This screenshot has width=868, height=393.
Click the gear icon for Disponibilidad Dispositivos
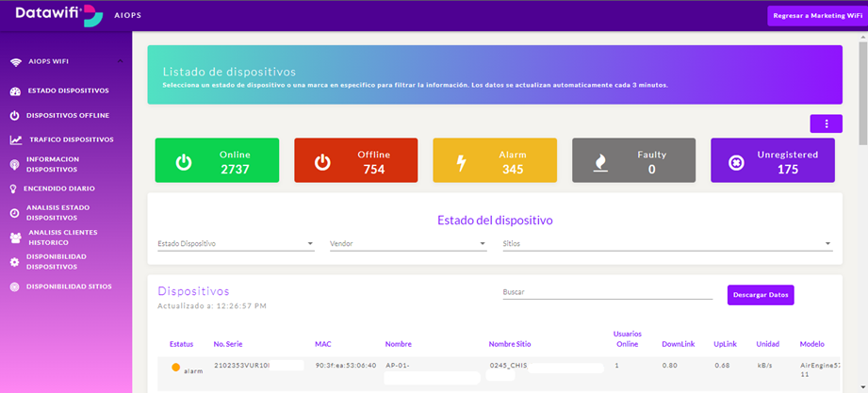(15, 262)
